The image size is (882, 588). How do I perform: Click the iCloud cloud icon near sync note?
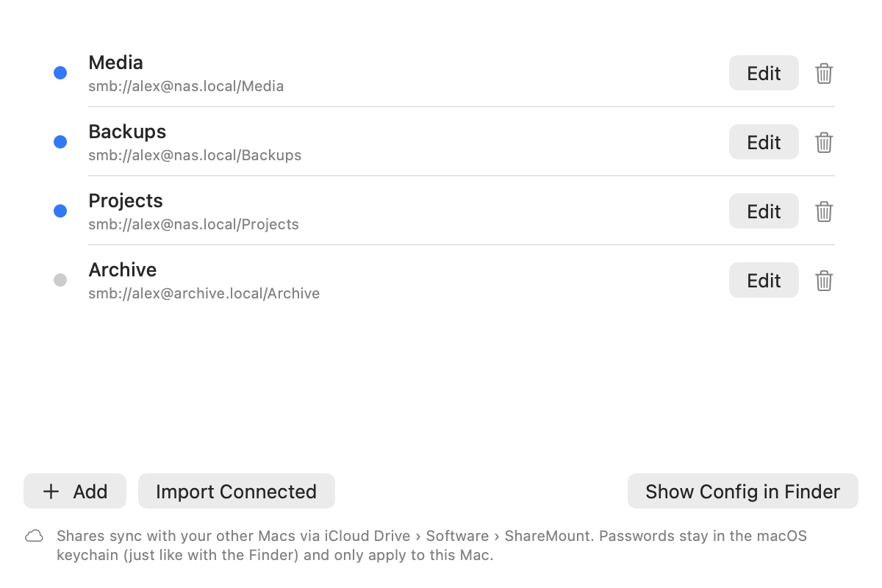[x=34, y=536]
